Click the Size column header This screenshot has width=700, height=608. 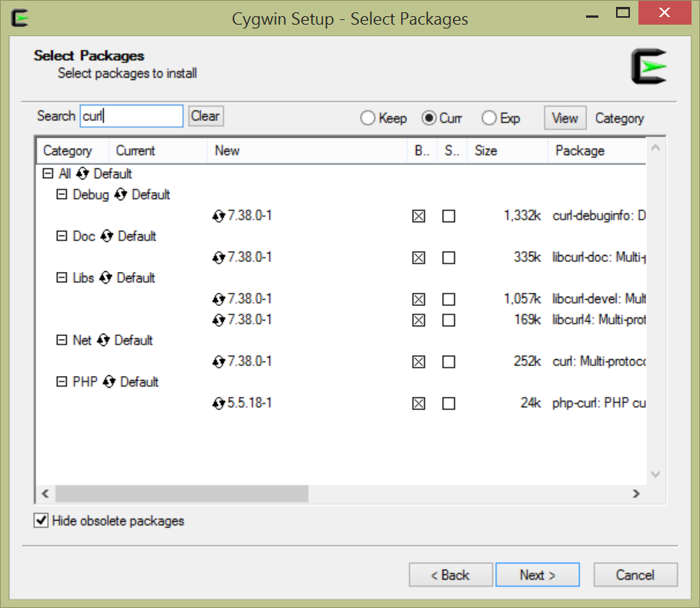pos(507,150)
